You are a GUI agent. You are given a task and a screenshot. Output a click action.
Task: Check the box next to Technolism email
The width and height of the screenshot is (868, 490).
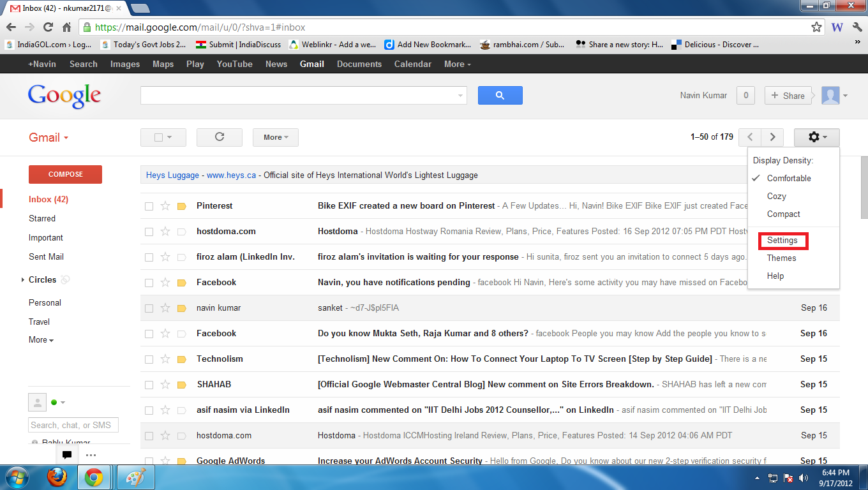click(149, 359)
